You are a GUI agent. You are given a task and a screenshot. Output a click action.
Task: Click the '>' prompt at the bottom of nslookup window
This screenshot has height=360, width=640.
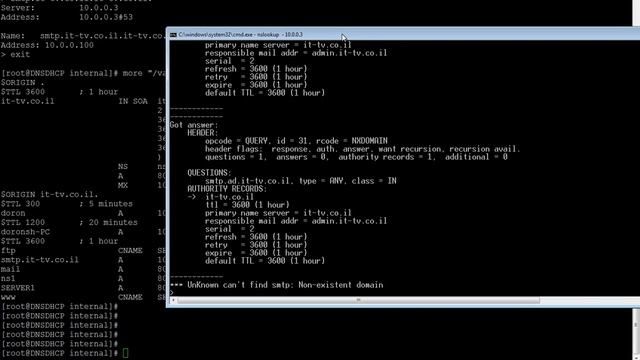[172, 292]
